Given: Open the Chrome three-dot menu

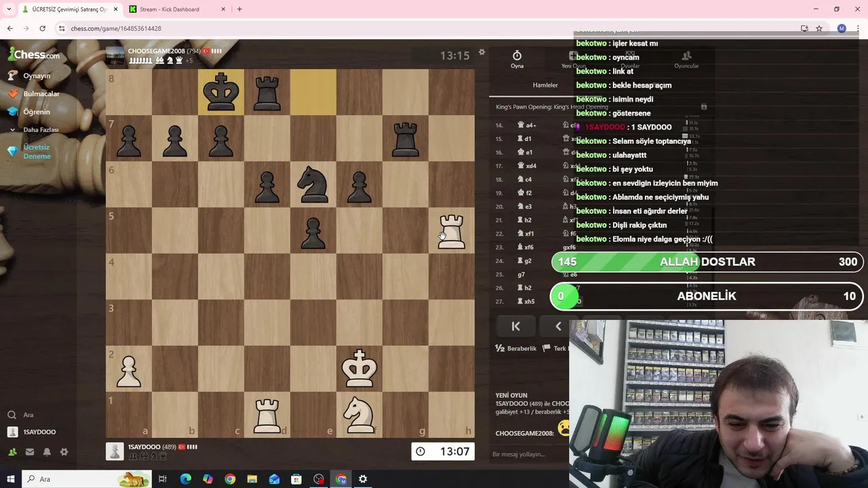Looking at the screenshot, I should (858, 28).
